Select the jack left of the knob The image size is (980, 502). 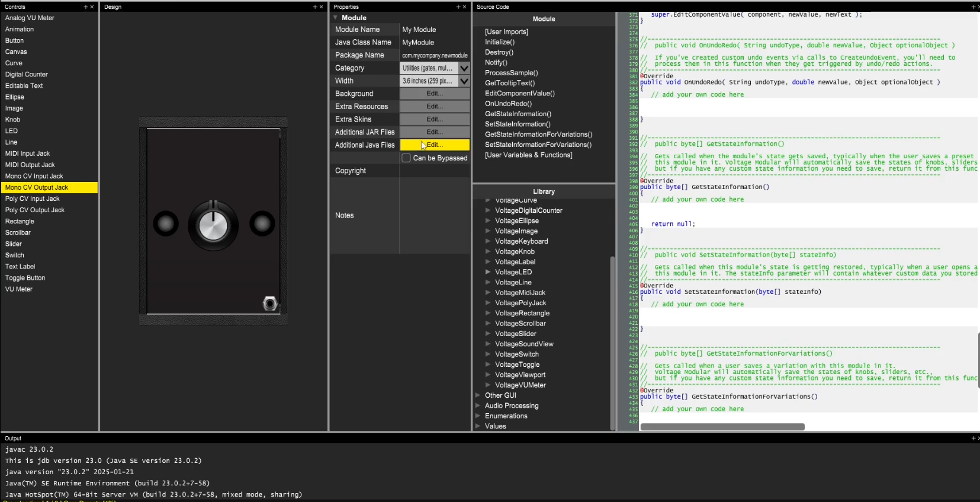166,223
